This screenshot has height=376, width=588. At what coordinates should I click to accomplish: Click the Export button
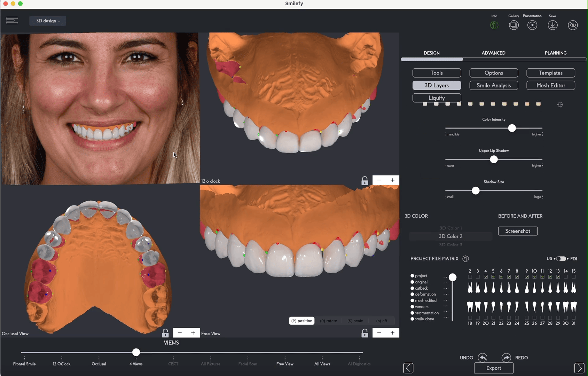click(494, 368)
